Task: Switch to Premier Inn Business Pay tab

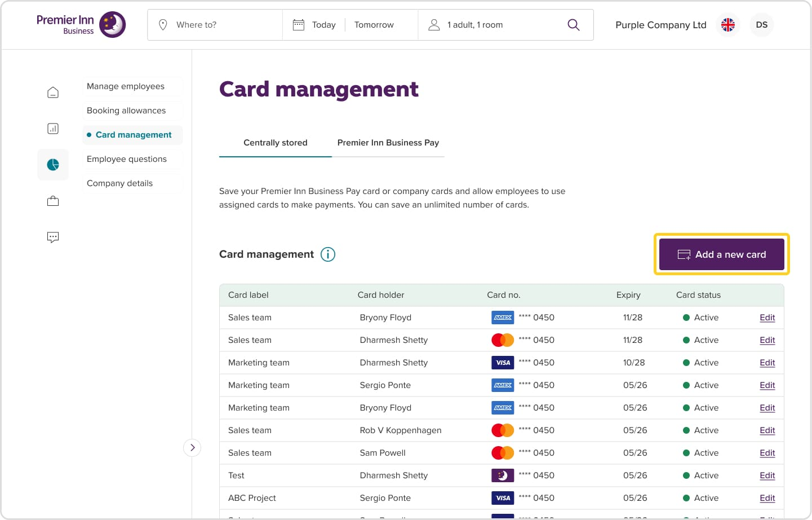Action: 388,143
